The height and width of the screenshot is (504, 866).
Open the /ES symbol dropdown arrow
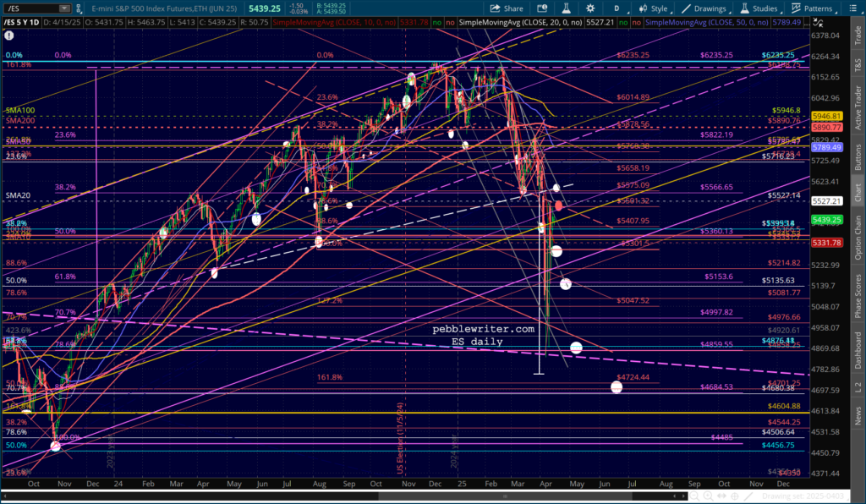(x=64, y=8)
